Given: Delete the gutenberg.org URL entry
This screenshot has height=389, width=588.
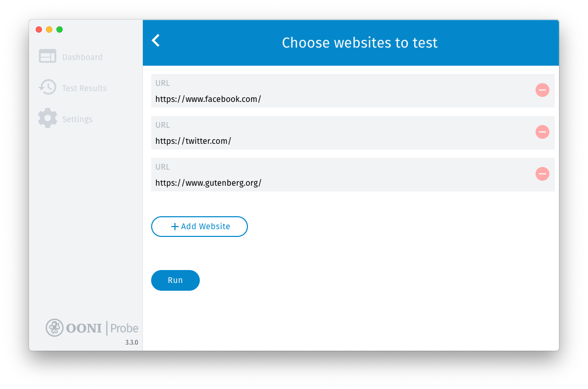Looking at the screenshot, I should 542,174.
